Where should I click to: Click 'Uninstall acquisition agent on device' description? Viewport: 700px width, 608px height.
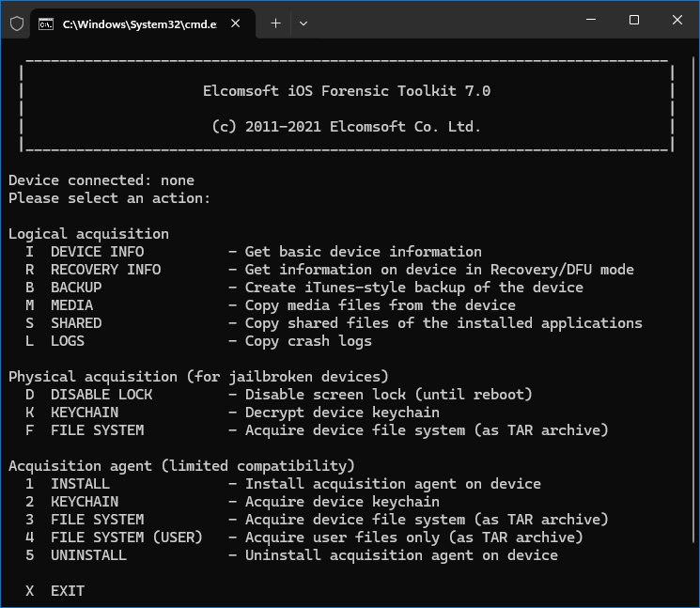point(401,555)
